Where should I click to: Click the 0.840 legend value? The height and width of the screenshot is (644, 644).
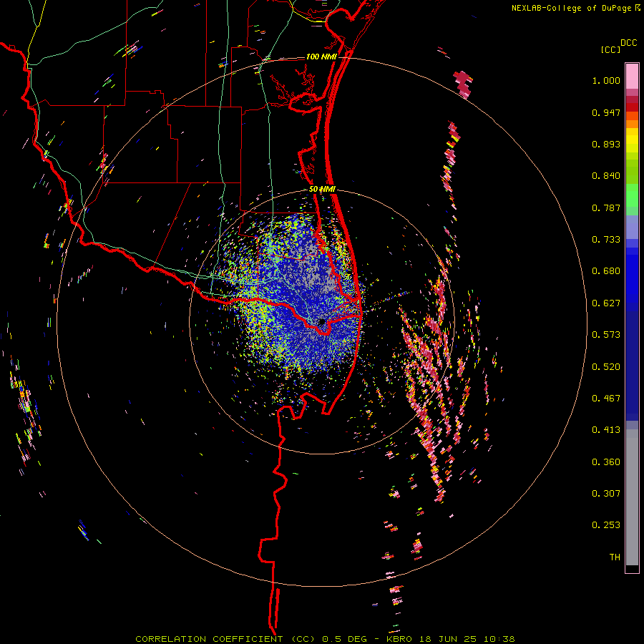pyautogui.click(x=606, y=176)
